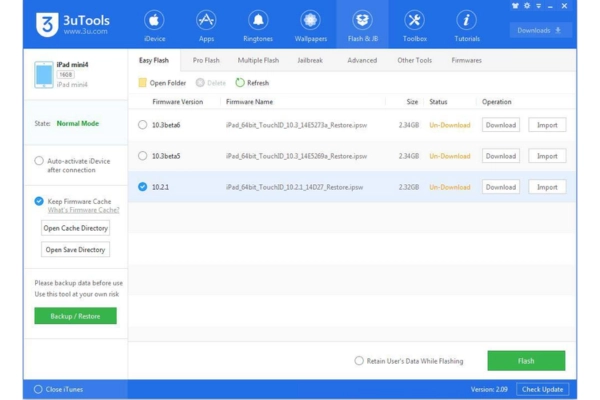Open the Wallpapers section
The height and width of the screenshot is (400, 600).
310,25
